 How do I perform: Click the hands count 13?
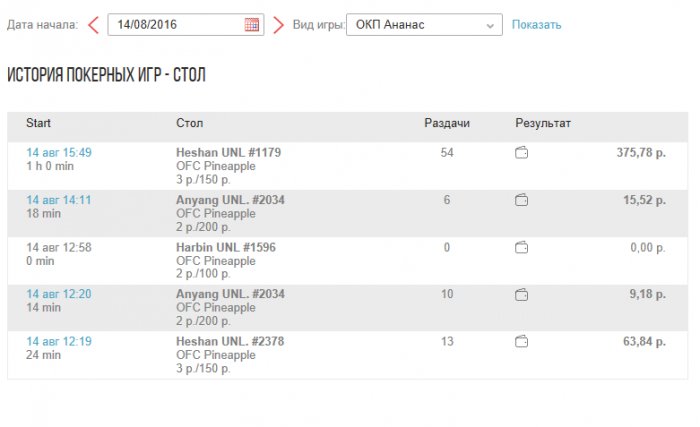(x=447, y=341)
